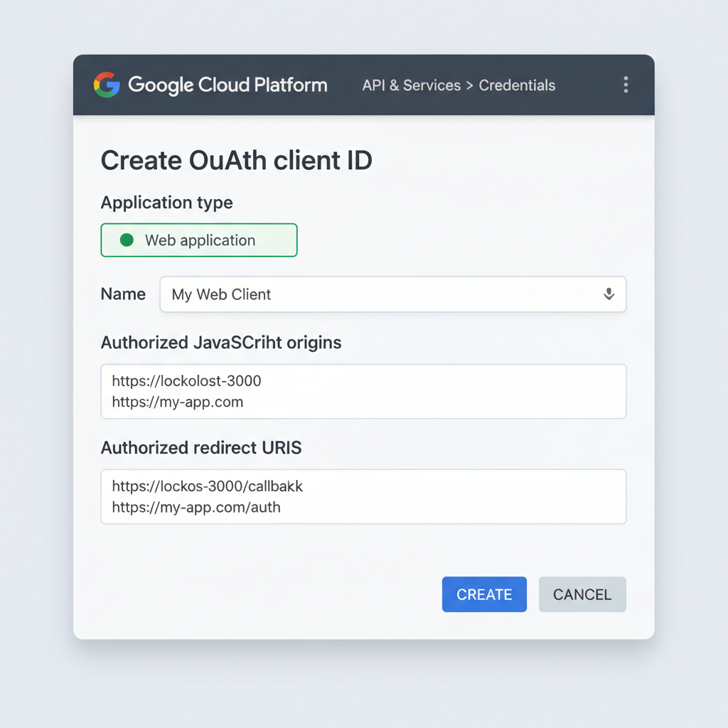Viewport: 728px width, 728px height.
Task: Click the Google "G" logo icon
Action: coord(107,85)
